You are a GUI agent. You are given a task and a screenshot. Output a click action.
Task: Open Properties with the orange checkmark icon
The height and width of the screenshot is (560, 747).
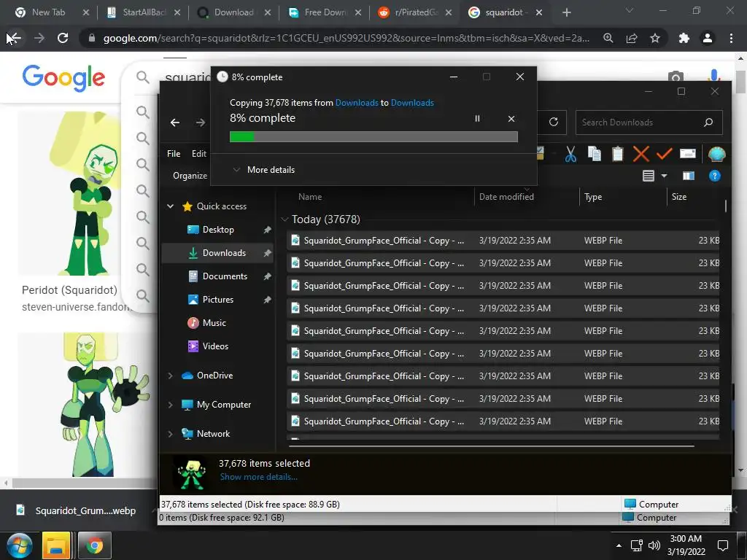(x=664, y=154)
